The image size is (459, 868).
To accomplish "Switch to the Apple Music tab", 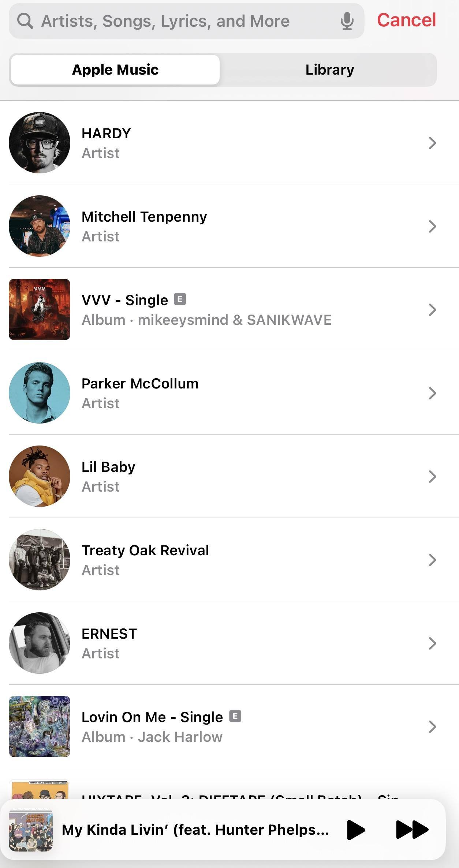I will click(115, 69).
